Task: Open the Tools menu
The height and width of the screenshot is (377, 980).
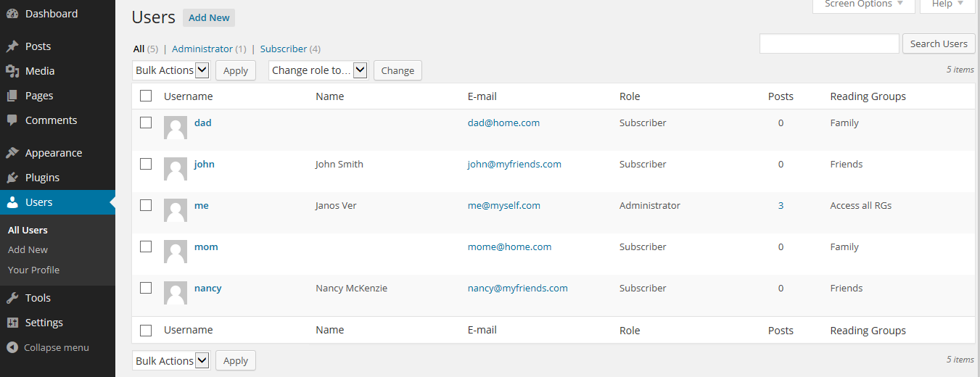Action: [x=57, y=298]
